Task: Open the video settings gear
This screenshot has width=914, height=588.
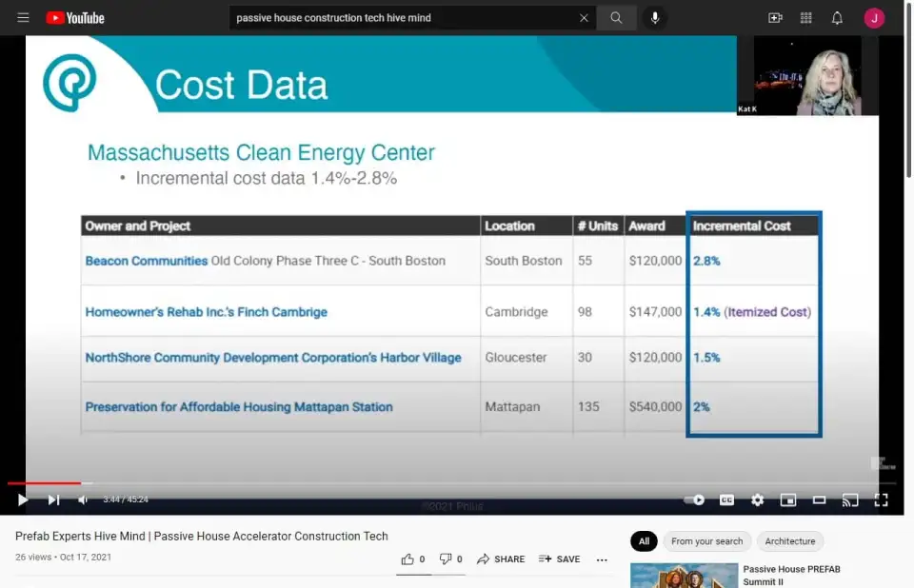Action: tap(757, 500)
